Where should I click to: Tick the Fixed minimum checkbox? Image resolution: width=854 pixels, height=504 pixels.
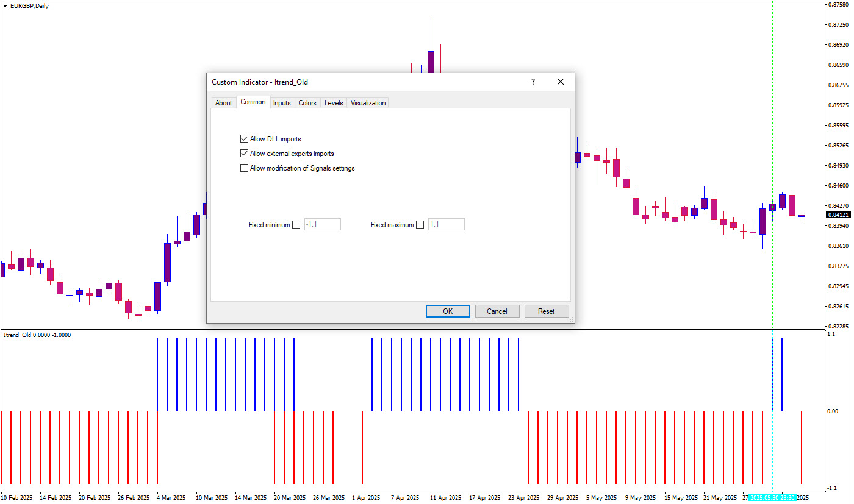[x=296, y=225]
